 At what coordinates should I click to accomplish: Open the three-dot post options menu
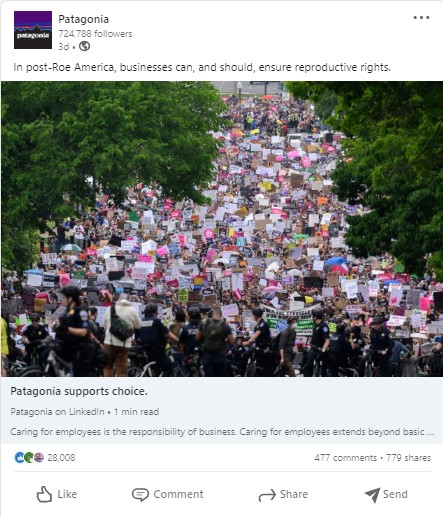point(421,18)
